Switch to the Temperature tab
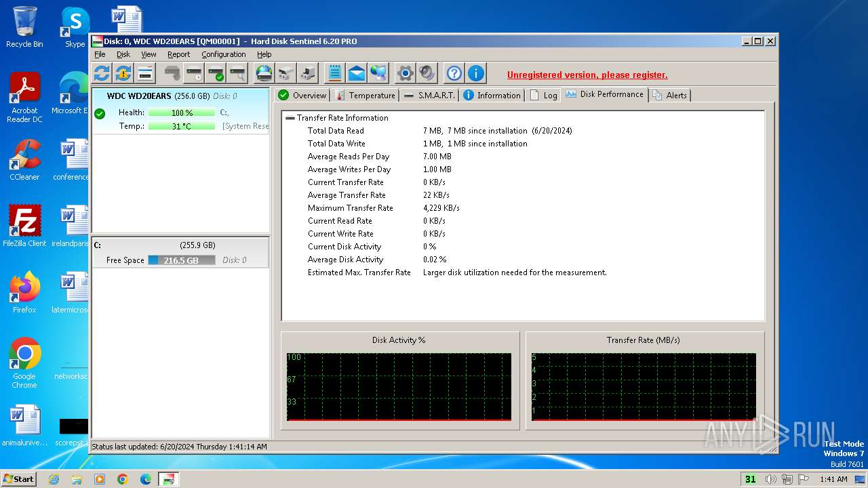The width and height of the screenshot is (868, 488). tap(365, 96)
